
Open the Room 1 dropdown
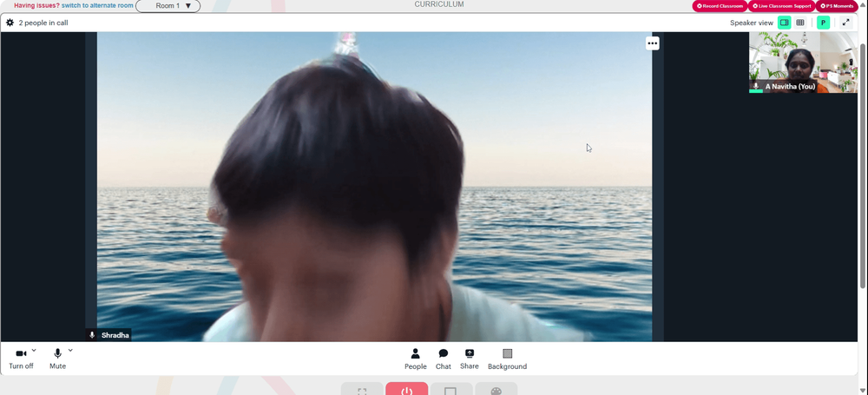pyautogui.click(x=168, y=6)
